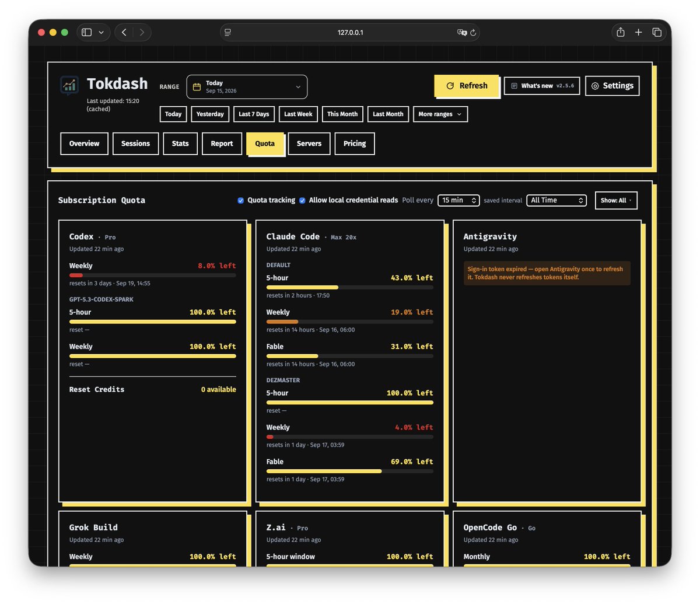Click the translate icon in address bar
700x604 pixels.
pyautogui.click(x=462, y=32)
